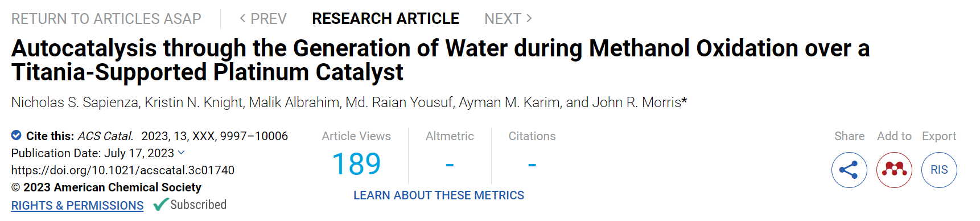
Task: Click the right chevron beside NEXT
Action: pyautogui.click(x=529, y=18)
